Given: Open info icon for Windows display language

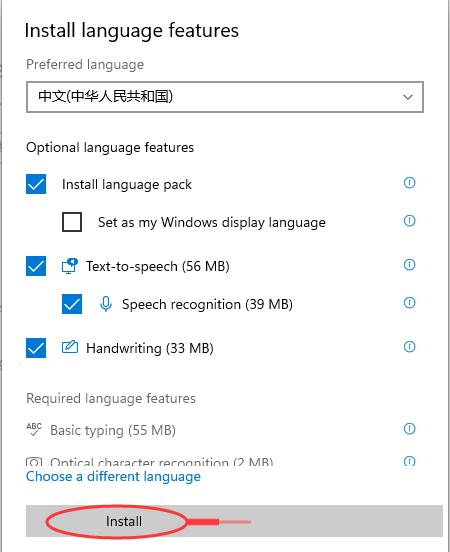Looking at the screenshot, I should tap(409, 221).
